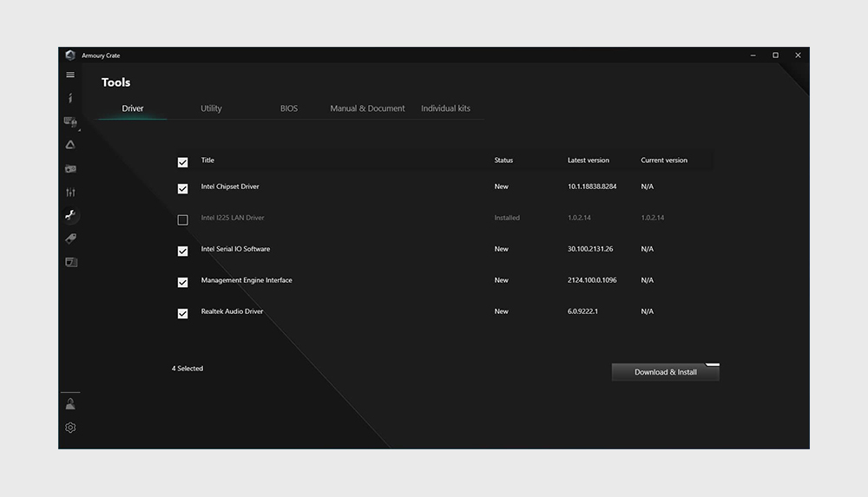
Task: Open the hamburger menu in the sidebar
Action: point(70,75)
